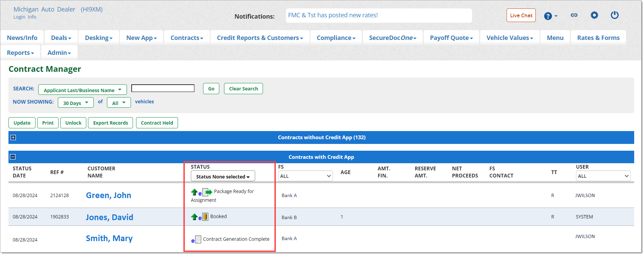Open settings via the gear icon

coord(594,15)
